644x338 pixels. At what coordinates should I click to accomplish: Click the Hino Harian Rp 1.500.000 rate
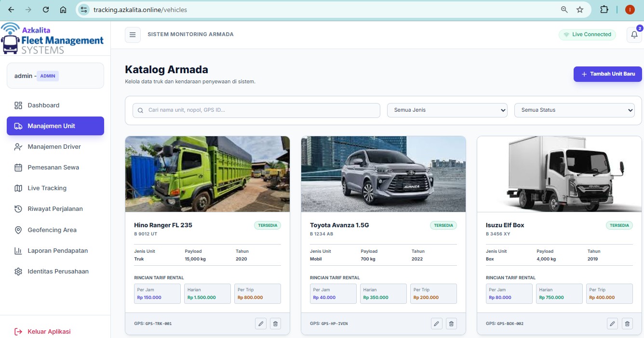207,294
